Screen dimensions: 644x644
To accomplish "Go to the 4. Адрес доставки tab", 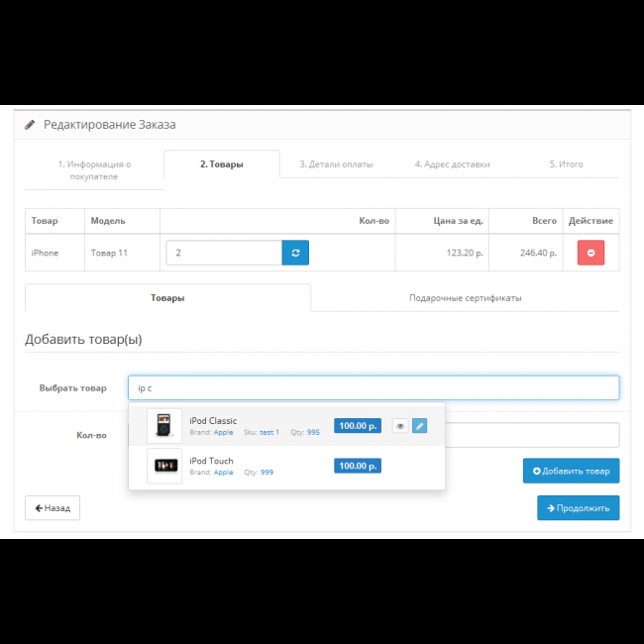I will coord(452,164).
